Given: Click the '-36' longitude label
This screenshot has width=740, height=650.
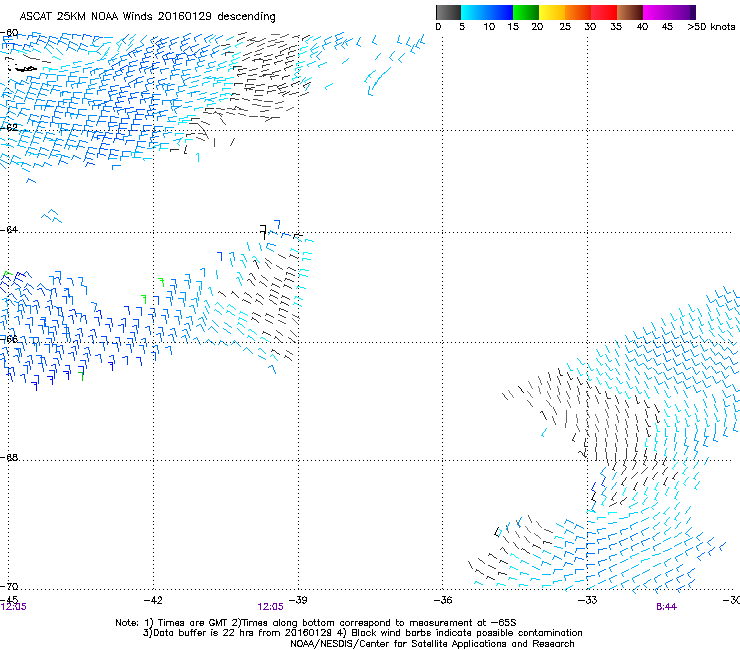Looking at the screenshot, I should tap(443, 600).
